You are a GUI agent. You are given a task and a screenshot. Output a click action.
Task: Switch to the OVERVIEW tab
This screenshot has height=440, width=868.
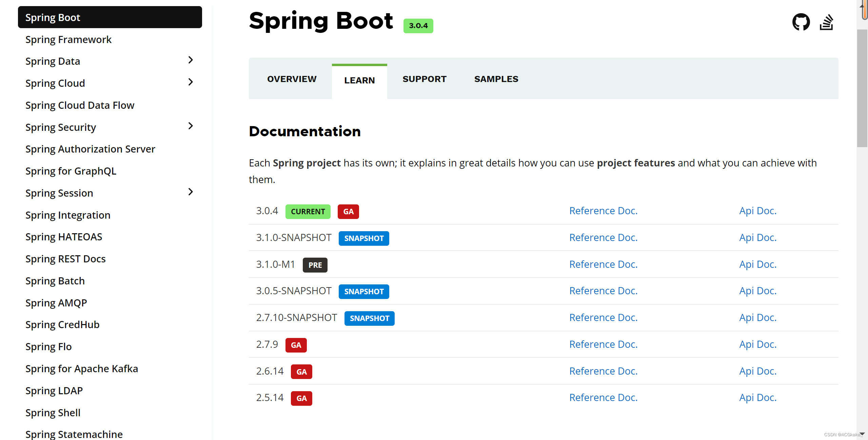tap(292, 79)
